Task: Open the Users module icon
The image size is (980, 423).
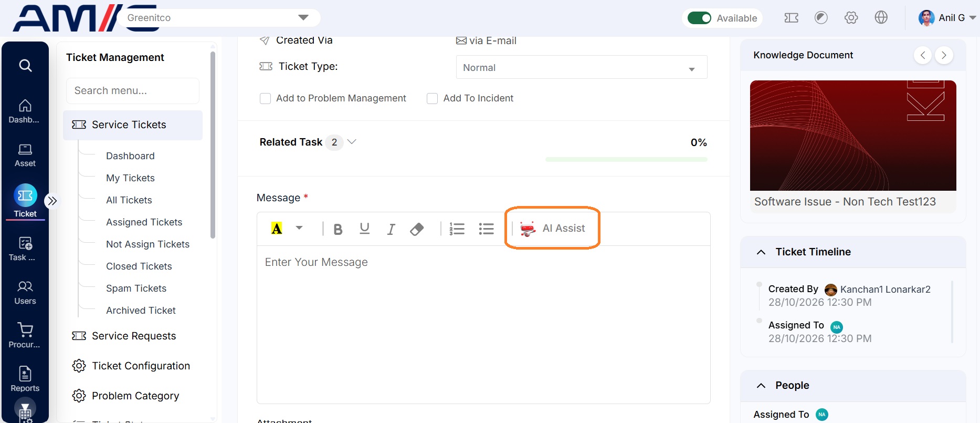Action: 25,293
